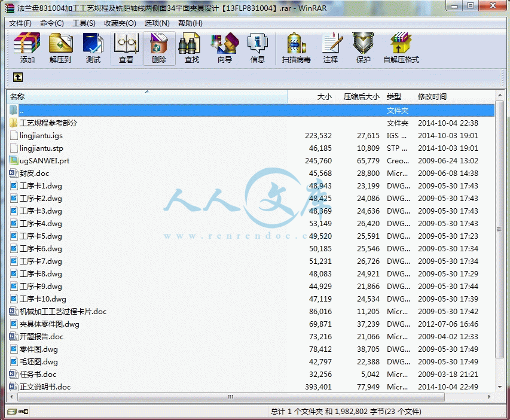Click the file icon of ugSANWEI.prt

click(x=13, y=160)
